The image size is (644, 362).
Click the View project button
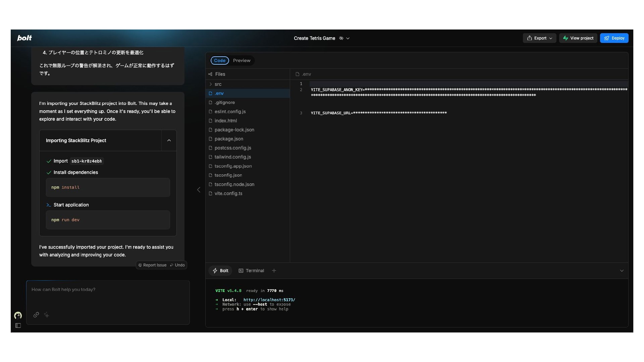pyautogui.click(x=578, y=38)
